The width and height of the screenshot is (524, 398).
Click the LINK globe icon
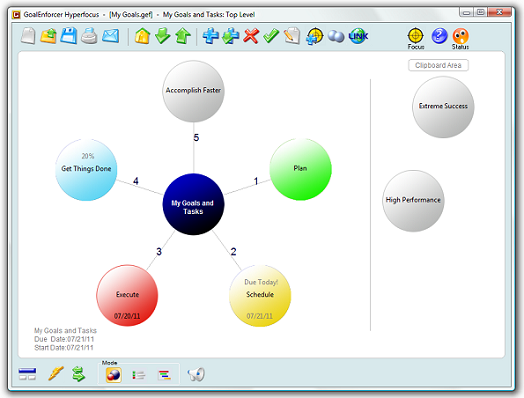(358, 36)
